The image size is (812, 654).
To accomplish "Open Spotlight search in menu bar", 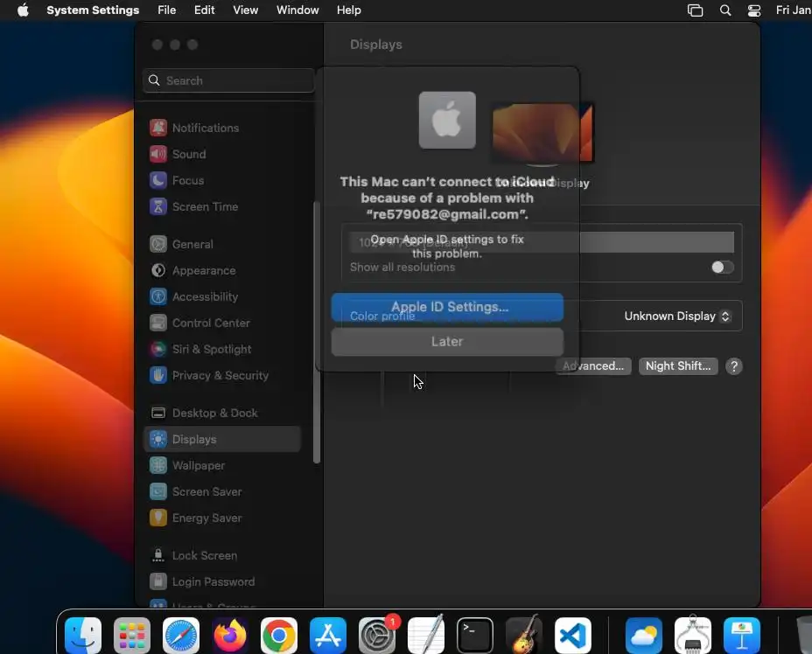I will (x=725, y=10).
